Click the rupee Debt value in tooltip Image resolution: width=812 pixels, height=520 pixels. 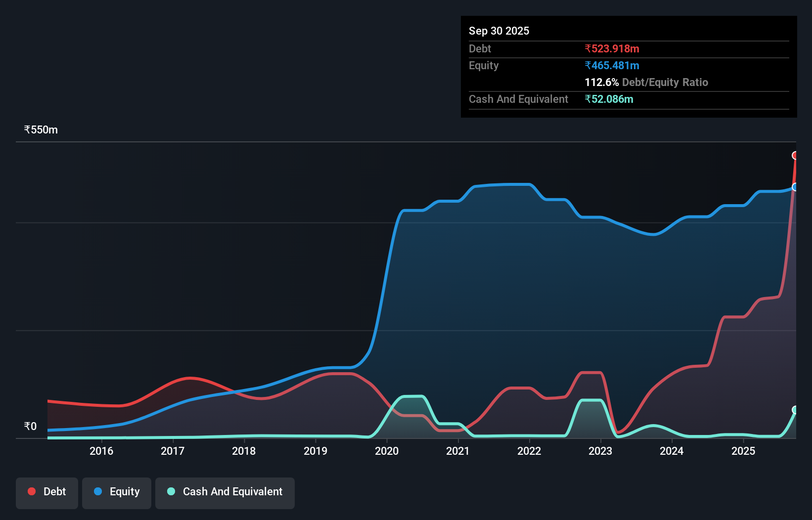point(612,48)
